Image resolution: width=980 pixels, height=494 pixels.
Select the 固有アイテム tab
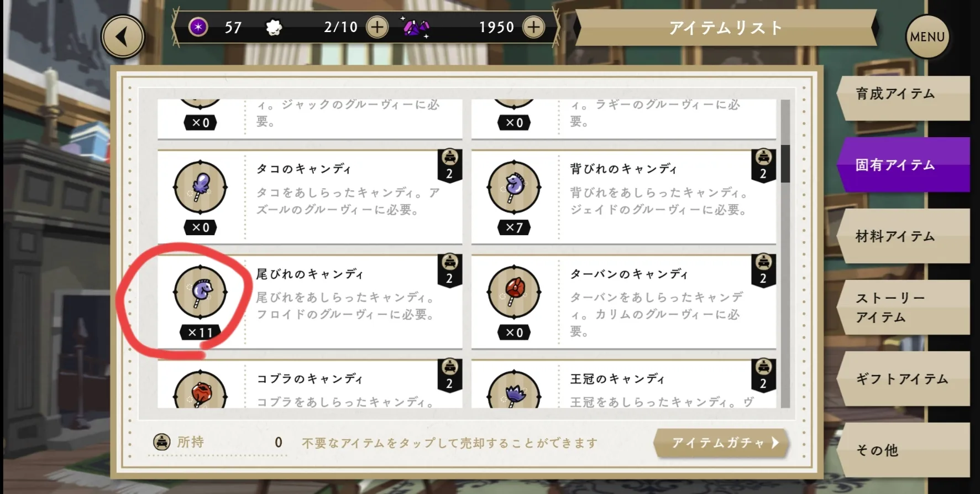(x=903, y=165)
